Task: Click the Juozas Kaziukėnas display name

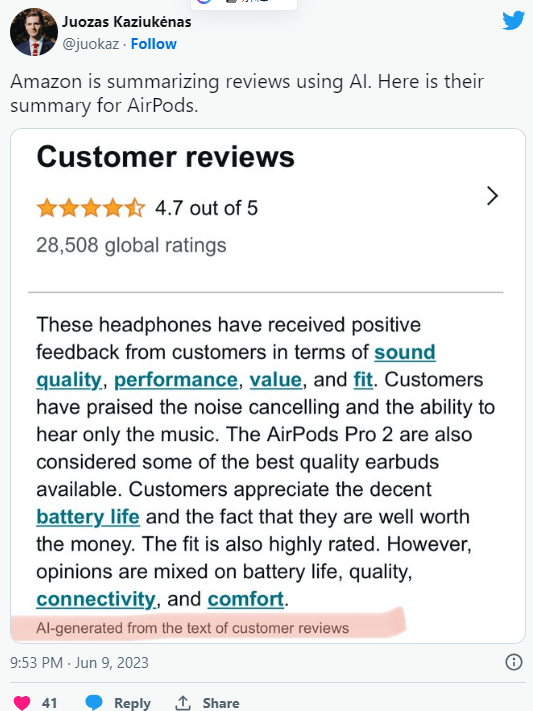Action: [127, 22]
